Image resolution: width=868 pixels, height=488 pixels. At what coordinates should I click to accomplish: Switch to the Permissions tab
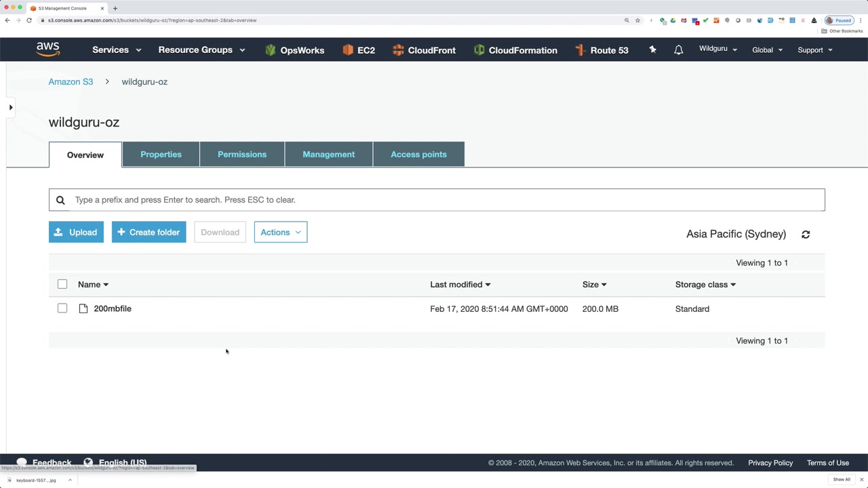pos(242,155)
